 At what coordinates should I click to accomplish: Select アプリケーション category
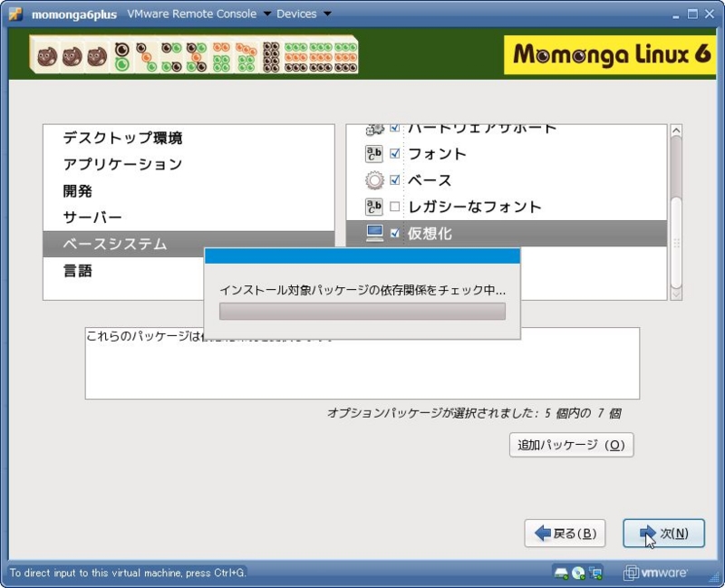(122, 164)
